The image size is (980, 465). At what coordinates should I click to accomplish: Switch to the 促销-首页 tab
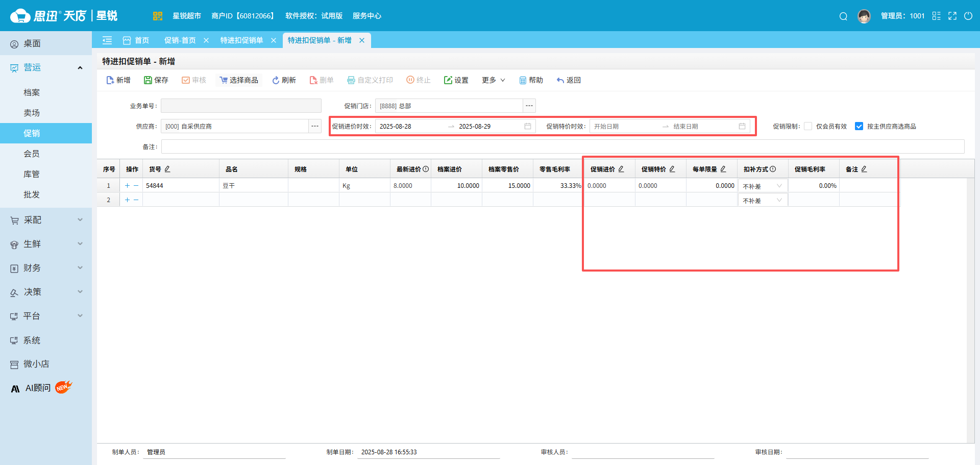180,40
